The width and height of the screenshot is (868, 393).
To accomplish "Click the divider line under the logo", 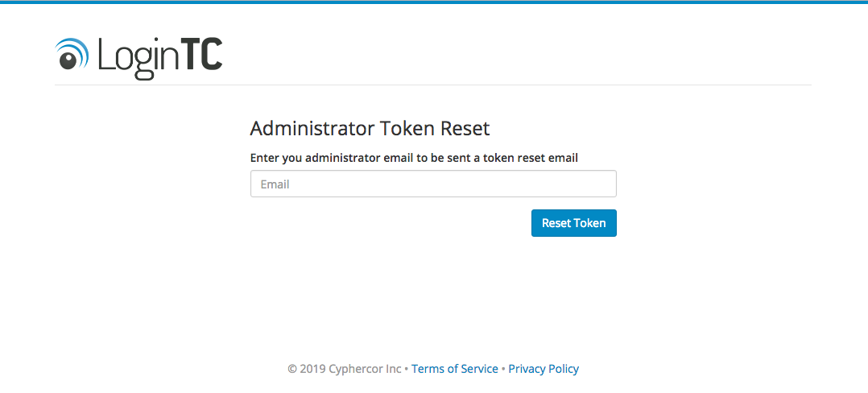I will pyautogui.click(x=433, y=85).
